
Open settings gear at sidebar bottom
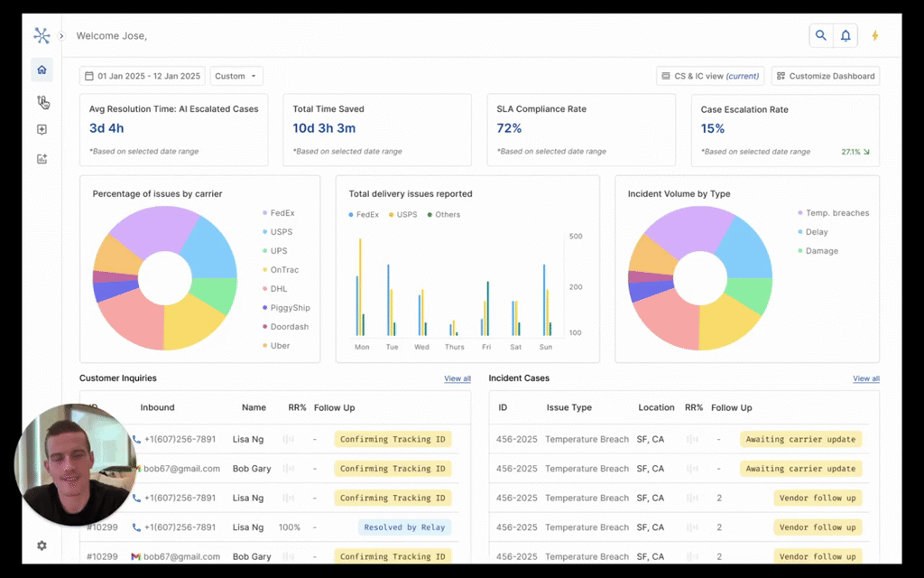(x=42, y=545)
